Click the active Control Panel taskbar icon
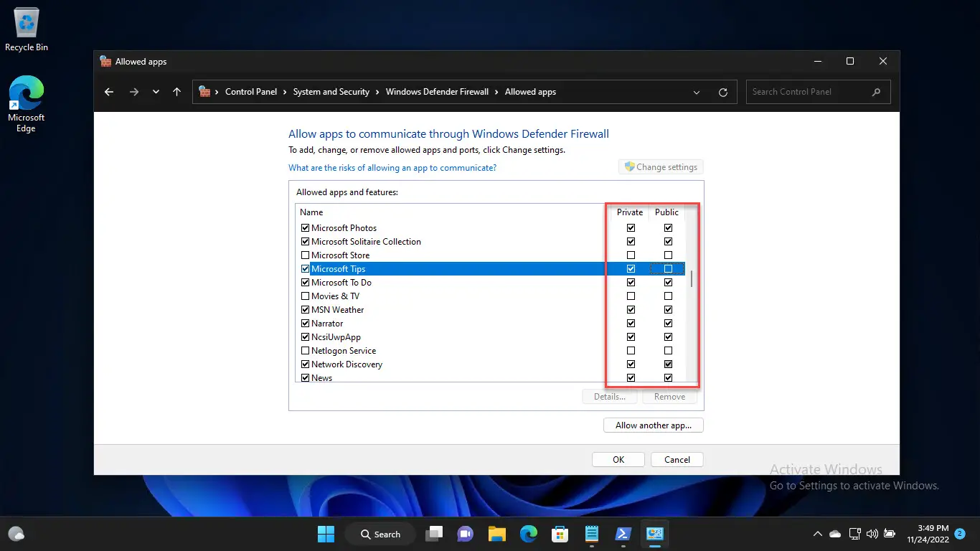Screen dimensions: 980x551 point(654,534)
